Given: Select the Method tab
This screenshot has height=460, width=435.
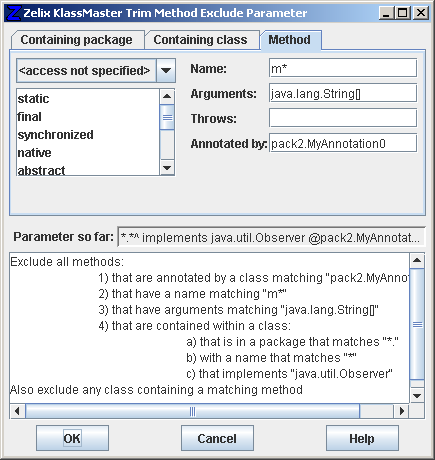Looking at the screenshot, I should coord(290,40).
